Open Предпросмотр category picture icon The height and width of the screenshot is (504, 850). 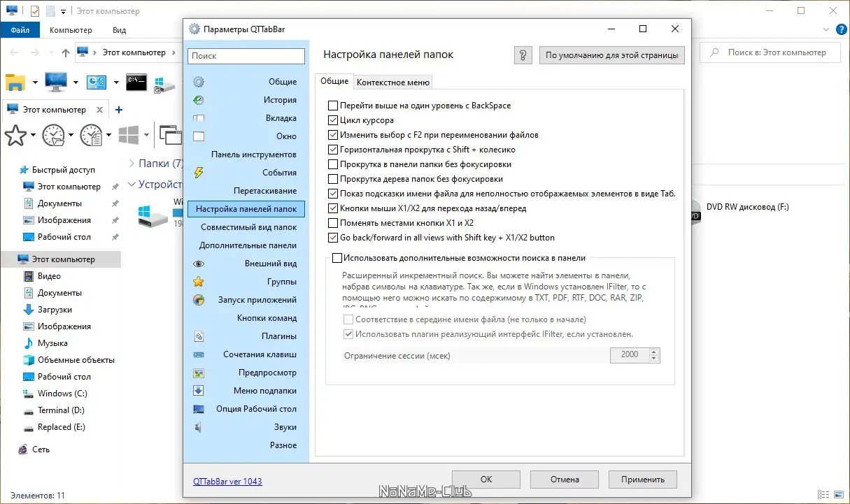(x=199, y=373)
